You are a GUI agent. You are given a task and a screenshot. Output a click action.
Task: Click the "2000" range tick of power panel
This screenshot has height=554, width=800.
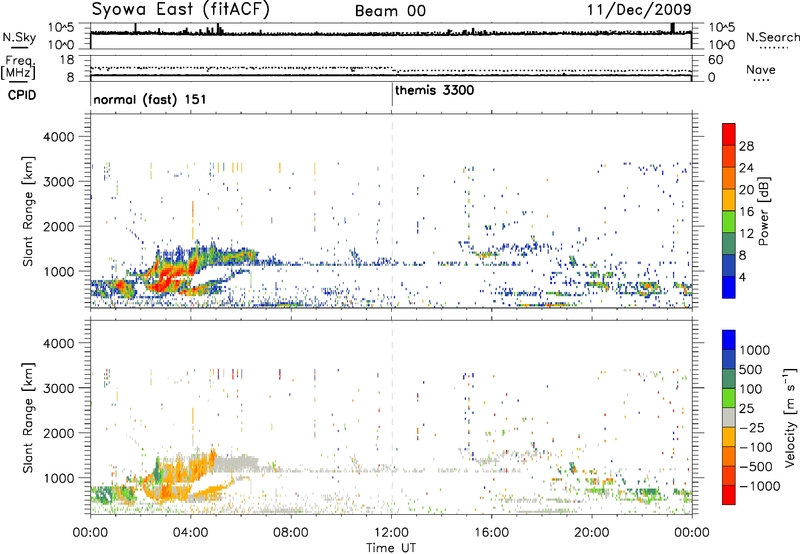coord(59,226)
